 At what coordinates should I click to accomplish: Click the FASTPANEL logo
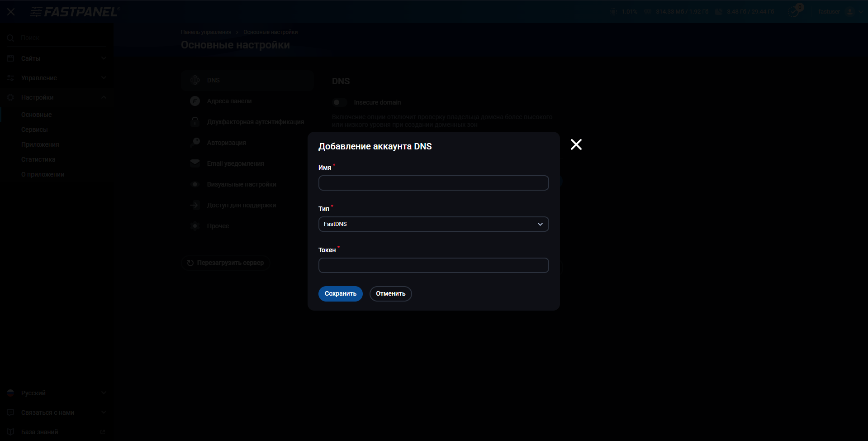(x=74, y=12)
